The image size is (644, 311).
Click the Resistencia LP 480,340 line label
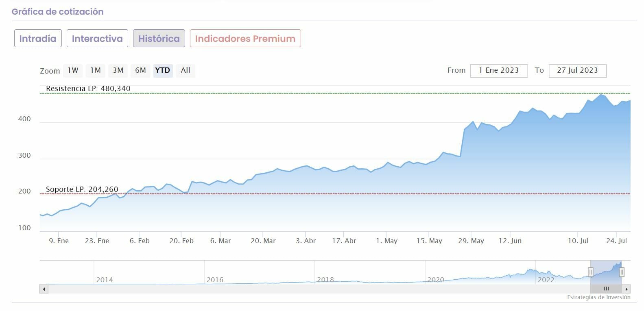[88, 89]
